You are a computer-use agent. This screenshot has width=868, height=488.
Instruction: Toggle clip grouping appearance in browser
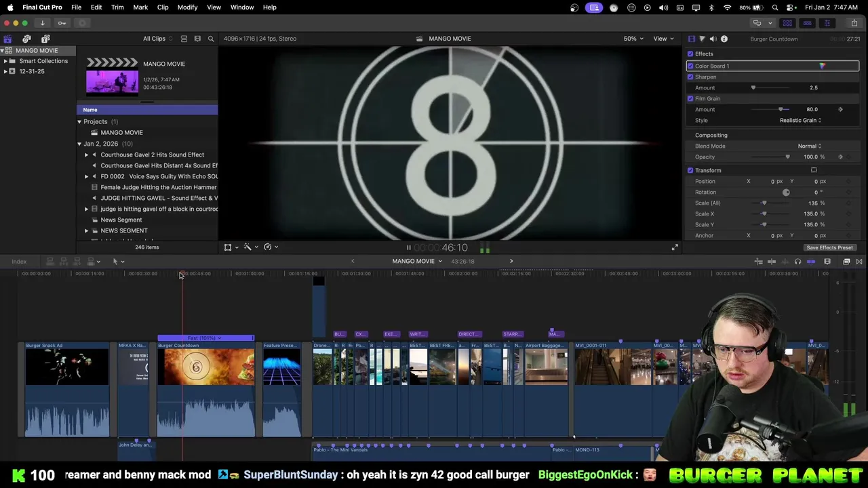(184, 39)
